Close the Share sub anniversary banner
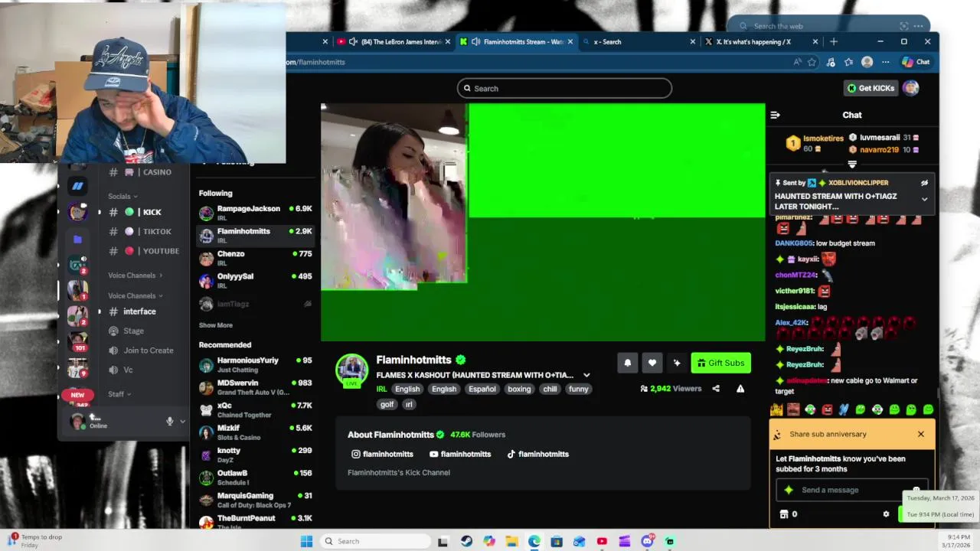Image resolution: width=980 pixels, height=551 pixels. pos(921,434)
